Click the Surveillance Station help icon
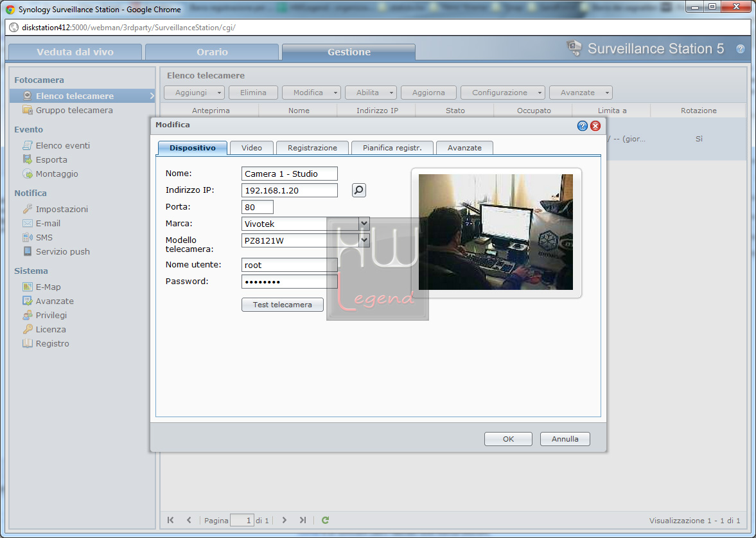Screen dimensions: 756x538 tap(741, 49)
